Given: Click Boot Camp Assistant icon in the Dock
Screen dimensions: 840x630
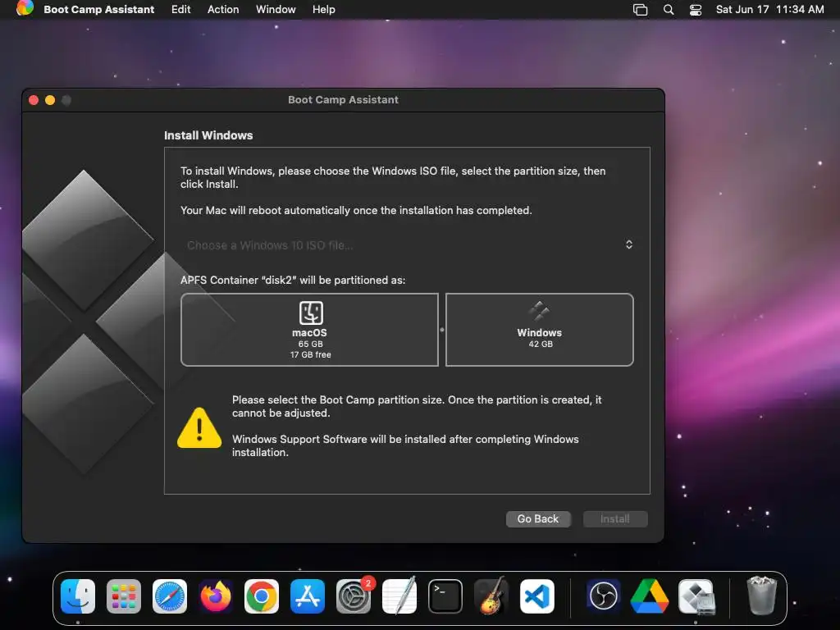Looking at the screenshot, I should point(696,596).
